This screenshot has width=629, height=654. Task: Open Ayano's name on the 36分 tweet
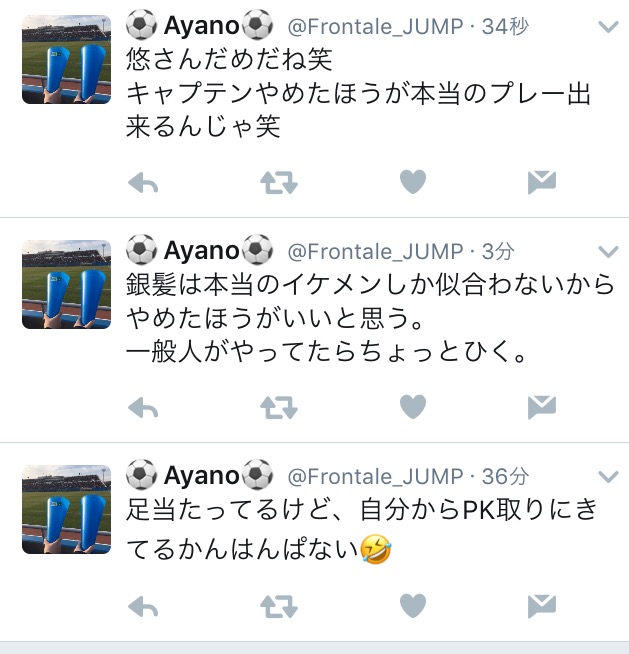(x=199, y=475)
